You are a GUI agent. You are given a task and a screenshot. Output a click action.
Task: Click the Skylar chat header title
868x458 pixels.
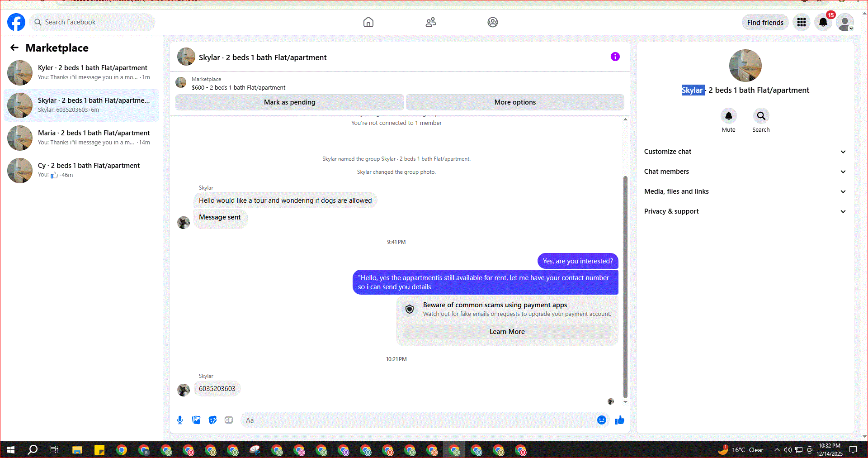(263, 57)
